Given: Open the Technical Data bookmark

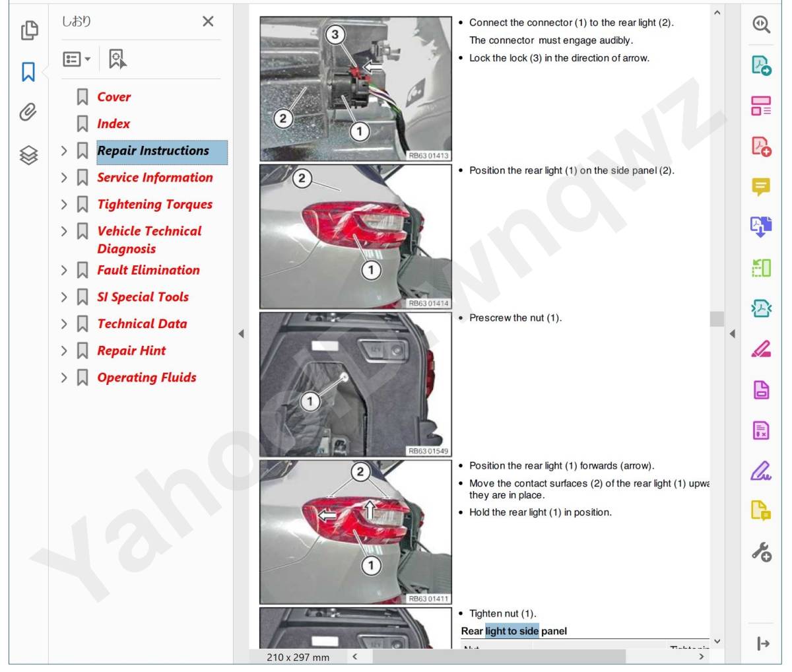Looking at the screenshot, I should [x=142, y=324].
